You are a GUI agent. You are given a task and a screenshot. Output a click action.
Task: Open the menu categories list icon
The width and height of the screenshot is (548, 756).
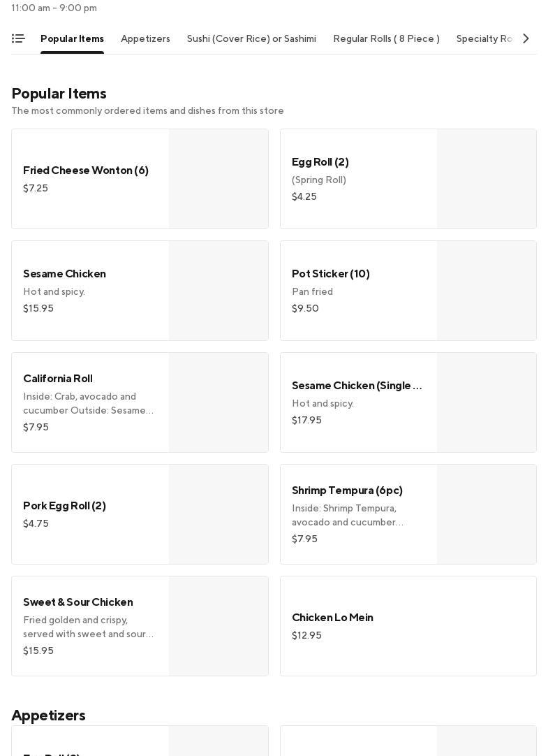pos(18,39)
